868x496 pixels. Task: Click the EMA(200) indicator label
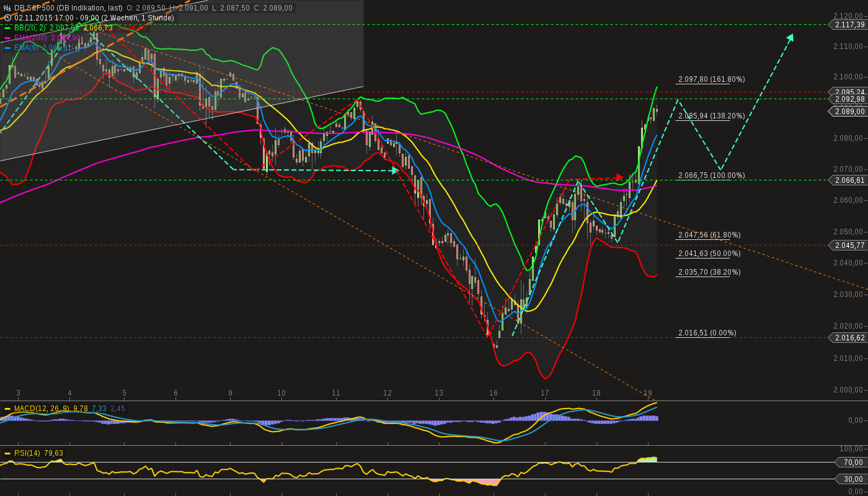point(30,38)
